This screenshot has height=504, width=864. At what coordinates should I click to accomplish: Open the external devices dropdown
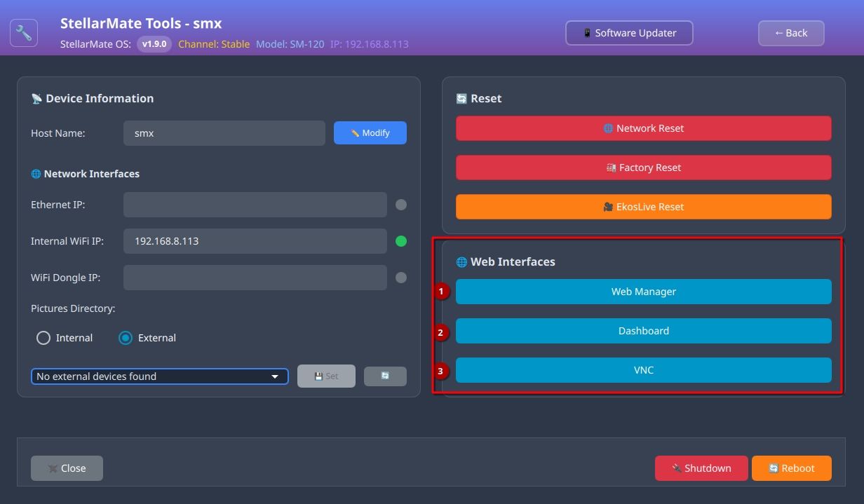pos(160,376)
